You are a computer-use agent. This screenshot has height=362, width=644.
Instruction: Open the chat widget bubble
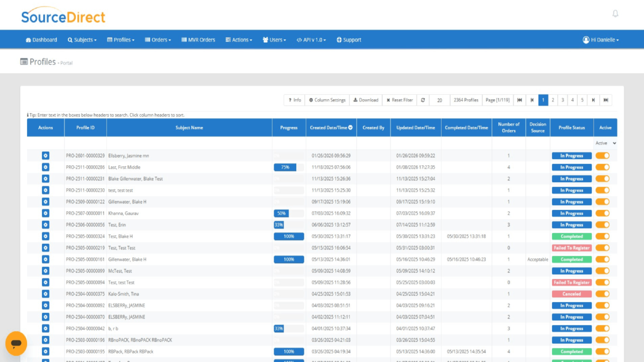(16, 343)
